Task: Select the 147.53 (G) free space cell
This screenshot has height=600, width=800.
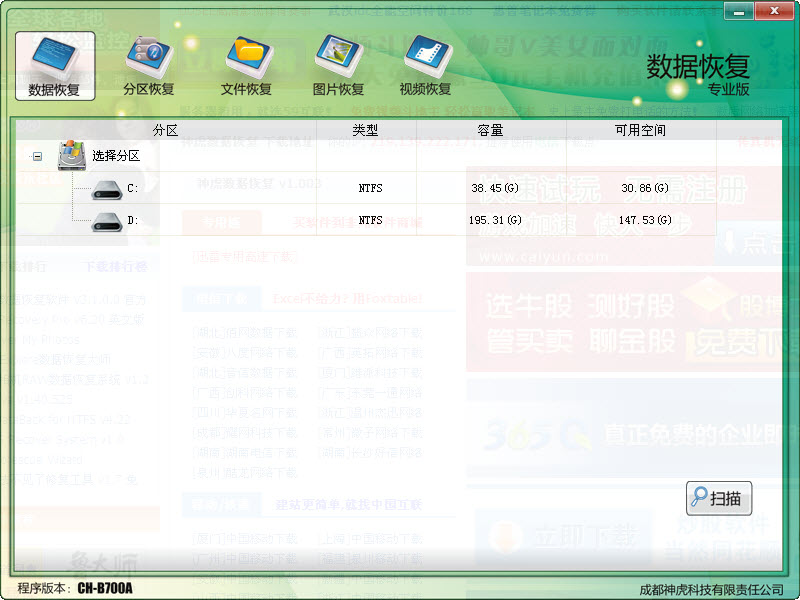Action: click(645, 220)
